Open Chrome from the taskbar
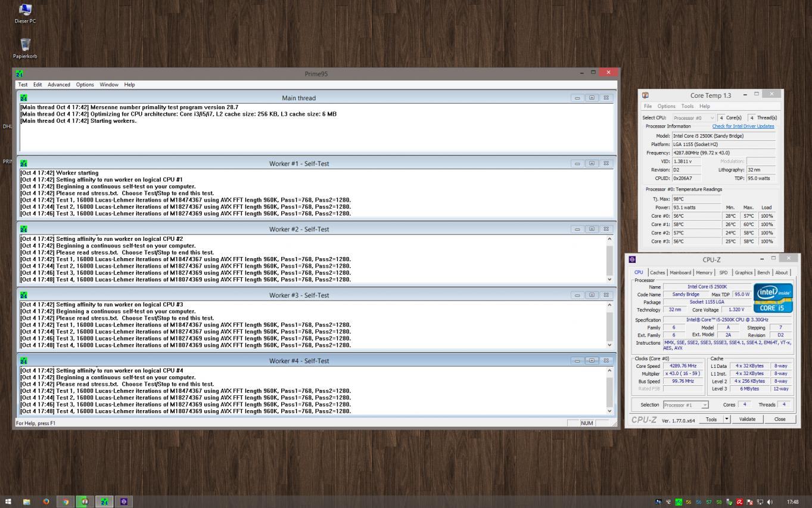Viewport: 812px width, 508px height. pyautogui.click(x=66, y=501)
